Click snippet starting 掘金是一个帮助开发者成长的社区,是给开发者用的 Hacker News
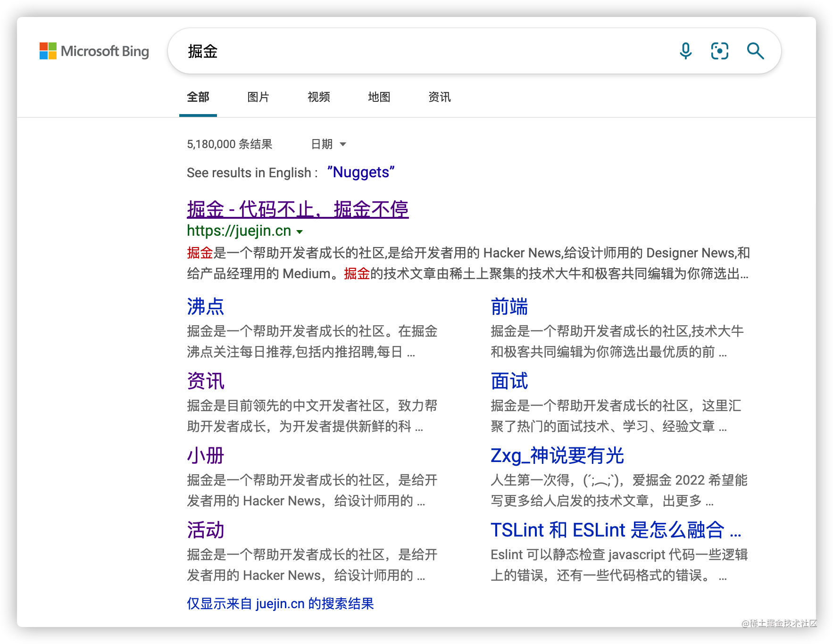 [468, 263]
